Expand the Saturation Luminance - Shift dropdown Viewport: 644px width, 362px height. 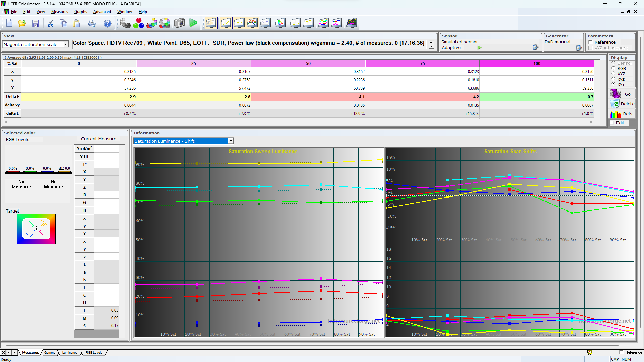[x=231, y=141]
